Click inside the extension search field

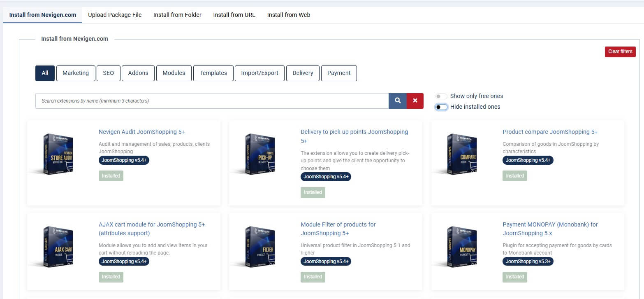(206, 100)
